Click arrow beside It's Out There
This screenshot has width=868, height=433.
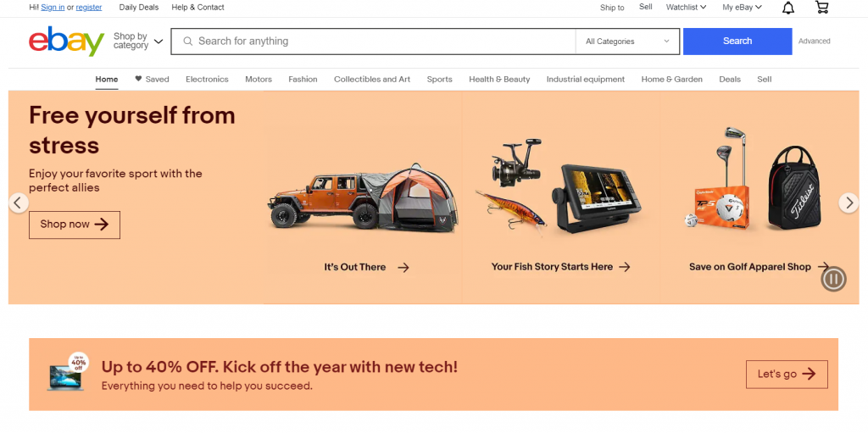pos(403,267)
